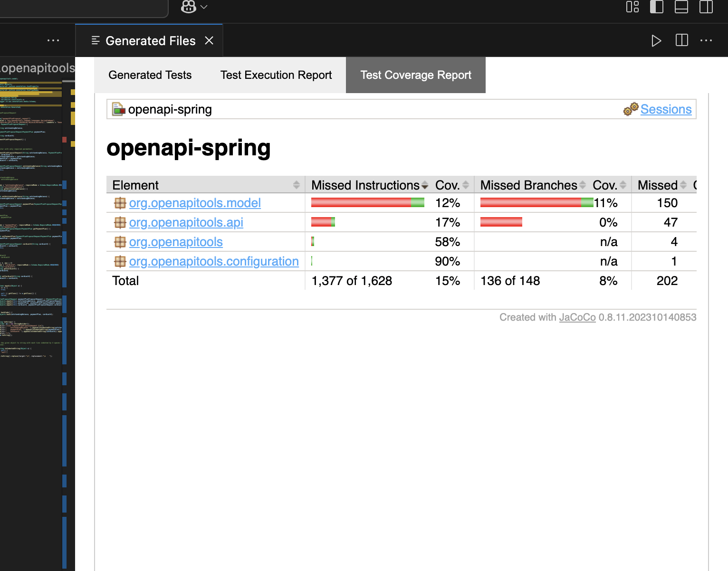
Task: Toggle the primary sidebar visibility
Action: (x=656, y=8)
